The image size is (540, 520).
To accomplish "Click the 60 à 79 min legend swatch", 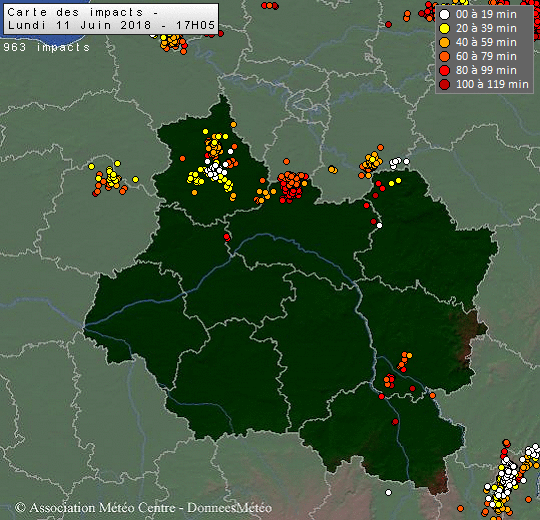I will 445,56.
